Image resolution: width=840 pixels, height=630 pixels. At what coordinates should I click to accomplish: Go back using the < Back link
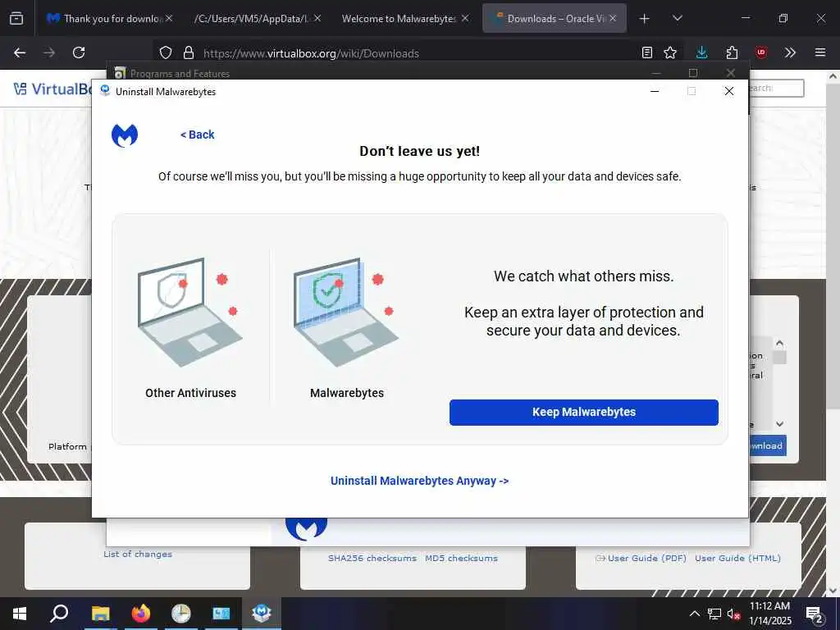[x=197, y=135]
